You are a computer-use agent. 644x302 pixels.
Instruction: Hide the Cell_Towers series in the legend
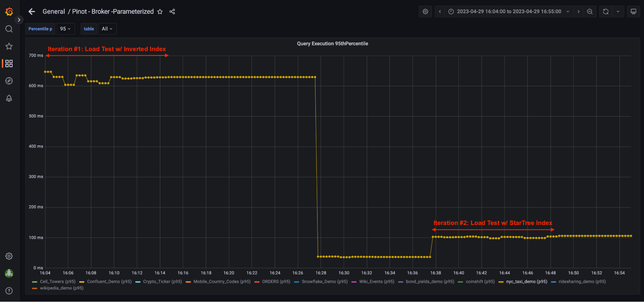point(57,281)
